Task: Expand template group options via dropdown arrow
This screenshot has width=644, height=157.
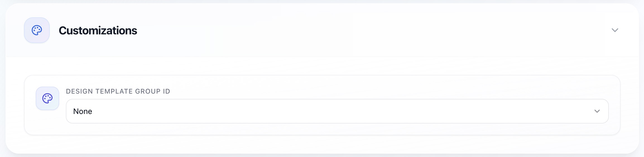Action: [x=597, y=111]
